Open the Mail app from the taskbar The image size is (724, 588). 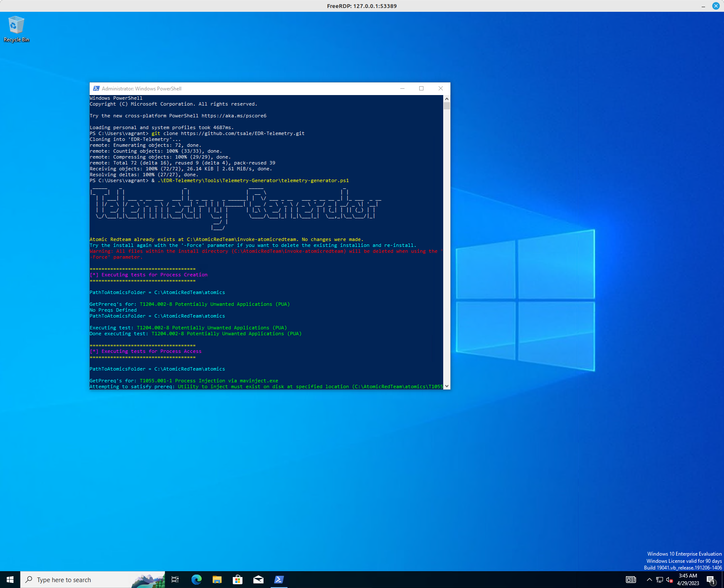pyautogui.click(x=258, y=580)
